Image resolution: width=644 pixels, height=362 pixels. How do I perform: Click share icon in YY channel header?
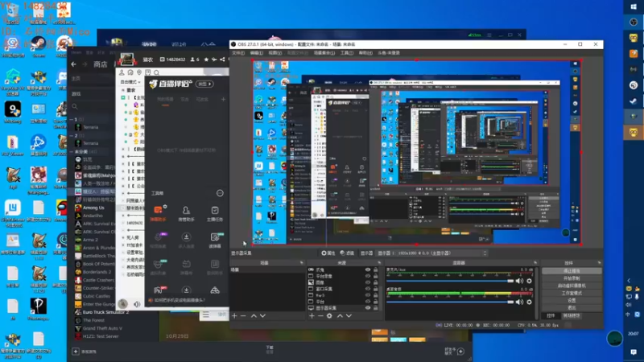pos(222,60)
